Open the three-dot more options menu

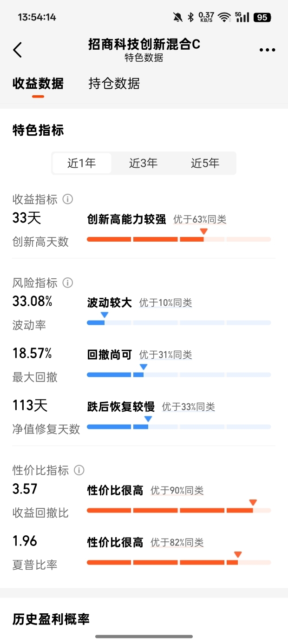pos(267,50)
